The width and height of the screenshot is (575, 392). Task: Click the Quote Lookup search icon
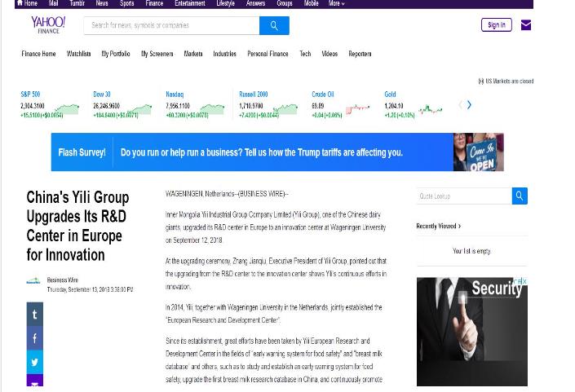[x=520, y=196]
